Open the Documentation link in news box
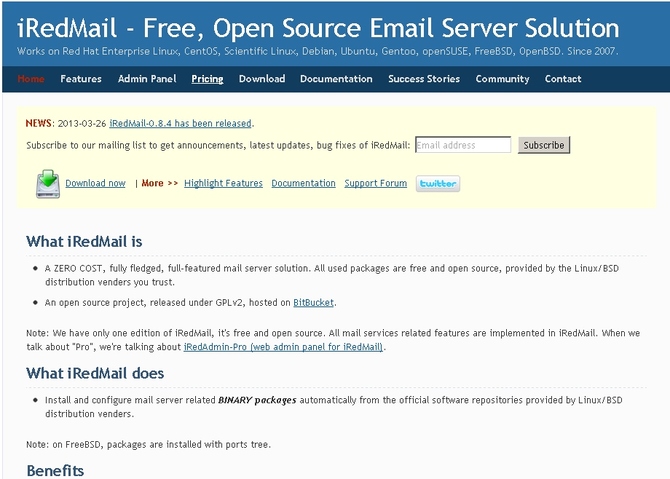The width and height of the screenshot is (670, 479). 303,183
